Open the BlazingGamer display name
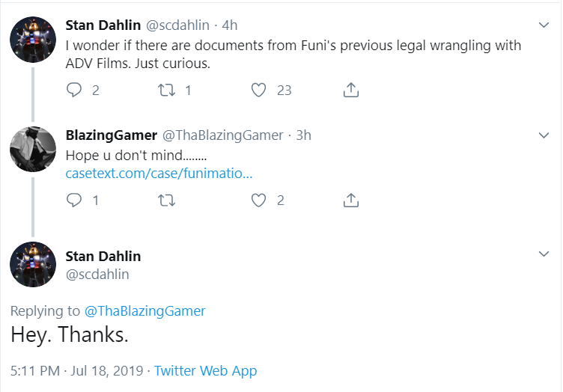 (x=112, y=135)
